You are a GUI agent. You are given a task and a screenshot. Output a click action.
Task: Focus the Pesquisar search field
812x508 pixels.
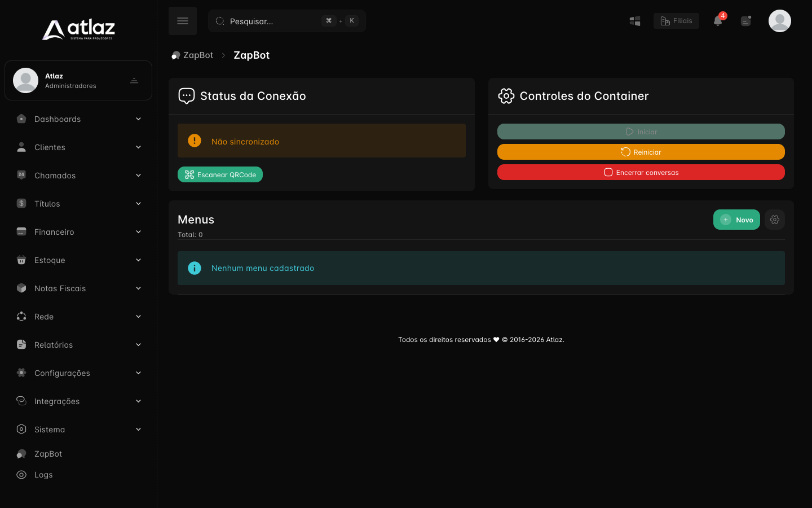287,21
